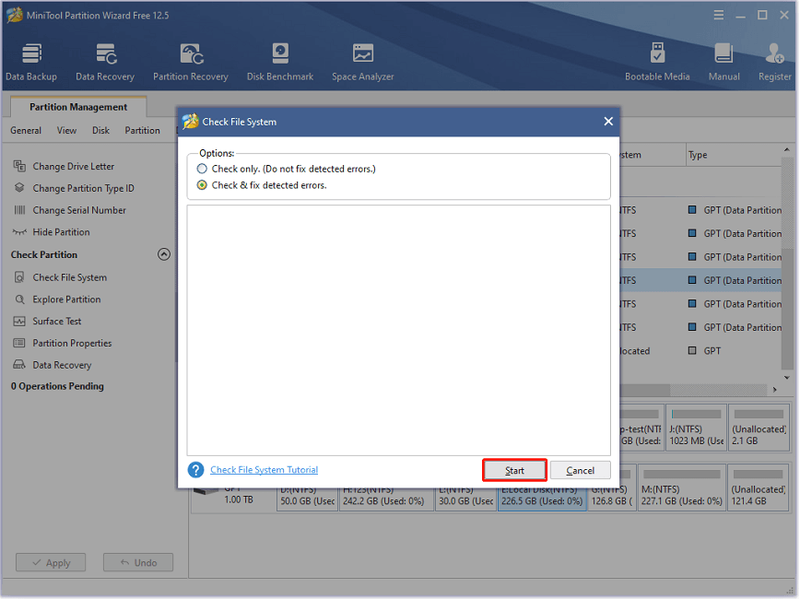Click the horizontal scrollbar of partition list

[x=694, y=390]
